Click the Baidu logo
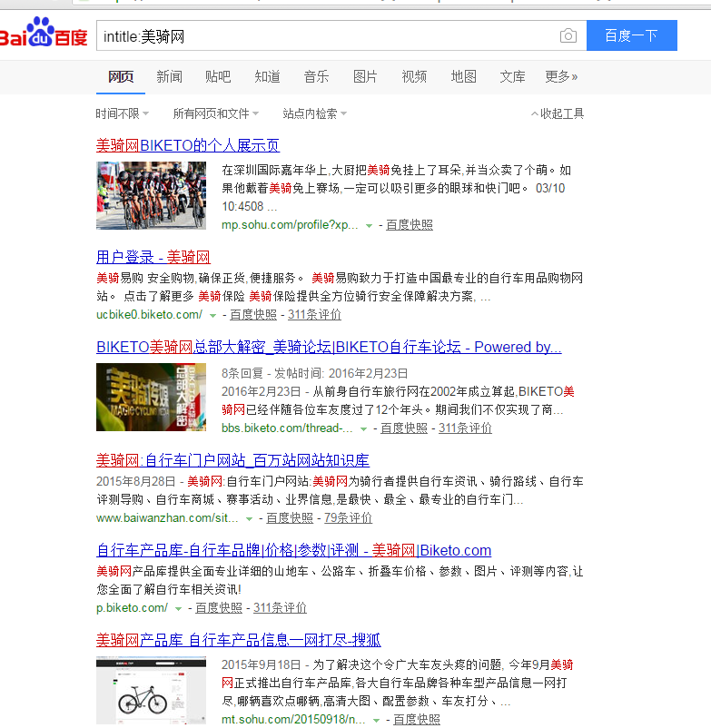This screenshot has height=728, width=711. 44,35
